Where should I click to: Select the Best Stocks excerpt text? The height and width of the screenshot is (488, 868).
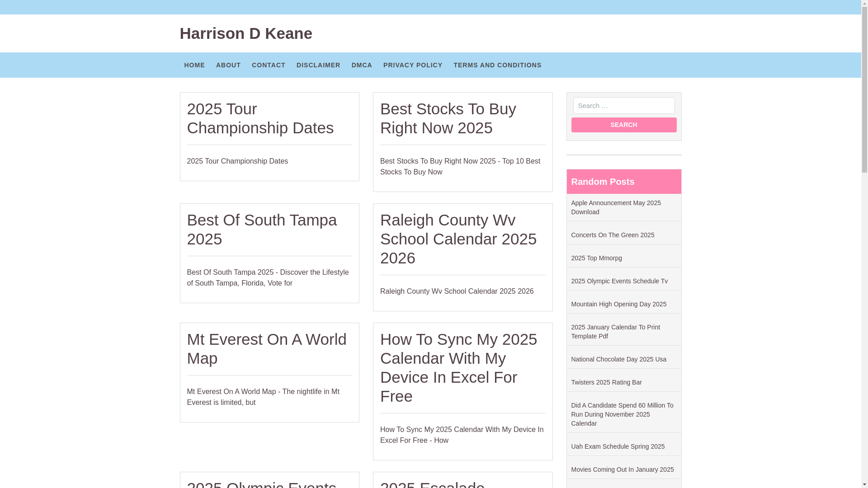point(460,167)
